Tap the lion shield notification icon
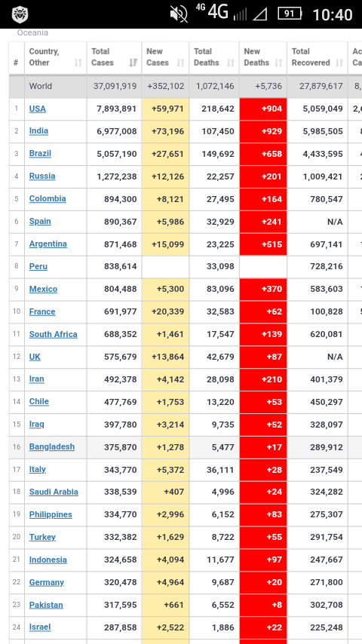 20,14
